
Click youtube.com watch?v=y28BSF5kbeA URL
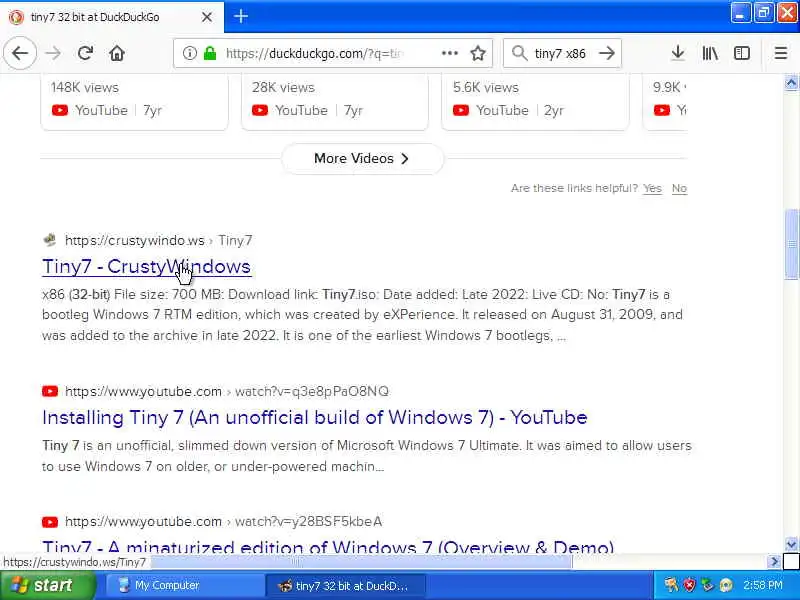pyautogui.click(x=223, y=521)
